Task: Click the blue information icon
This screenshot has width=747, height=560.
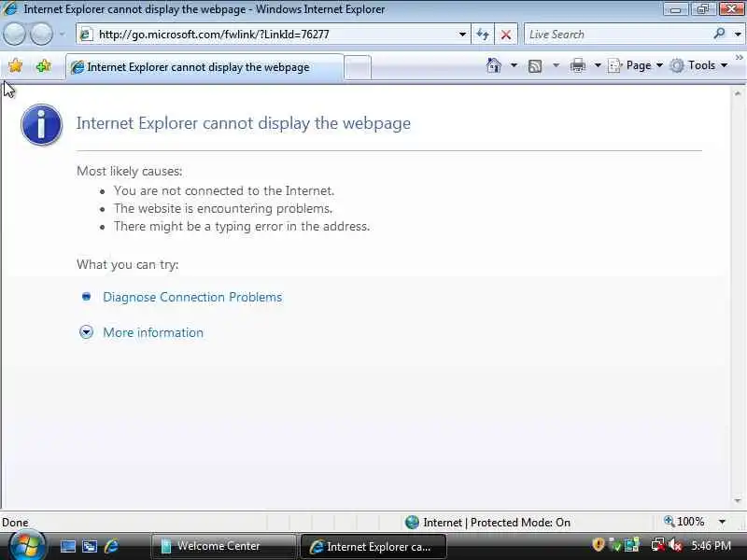Action: pyautogui.click(x=41, y=125)
